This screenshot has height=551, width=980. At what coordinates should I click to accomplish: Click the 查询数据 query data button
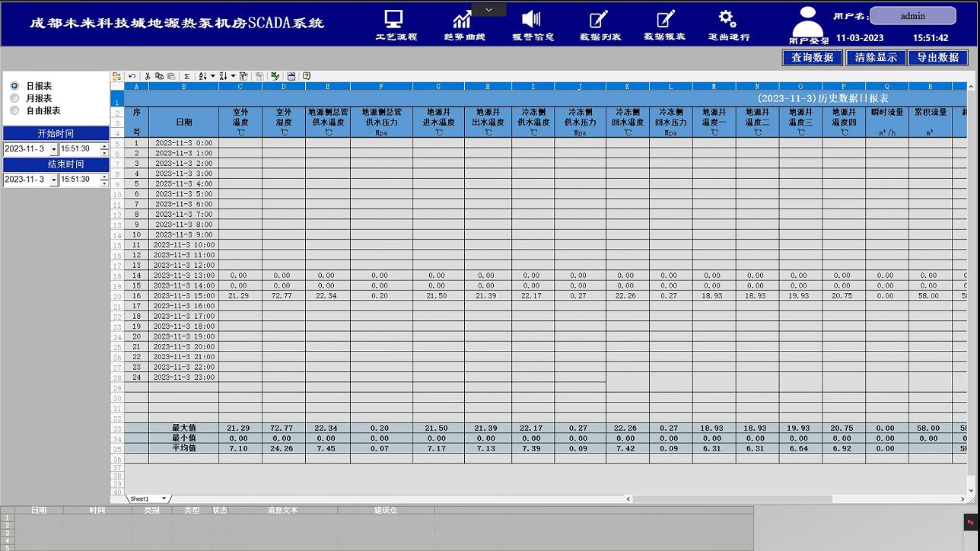pos(812,58)
